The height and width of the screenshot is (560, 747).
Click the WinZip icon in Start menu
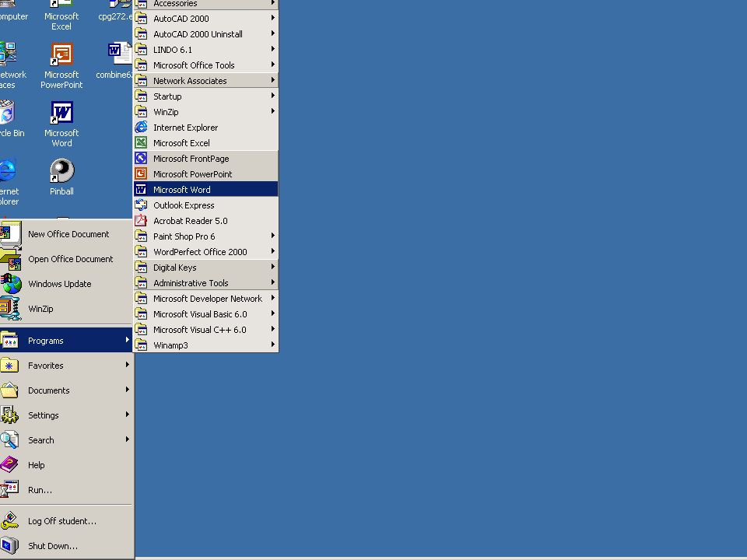tap(10, 309)
